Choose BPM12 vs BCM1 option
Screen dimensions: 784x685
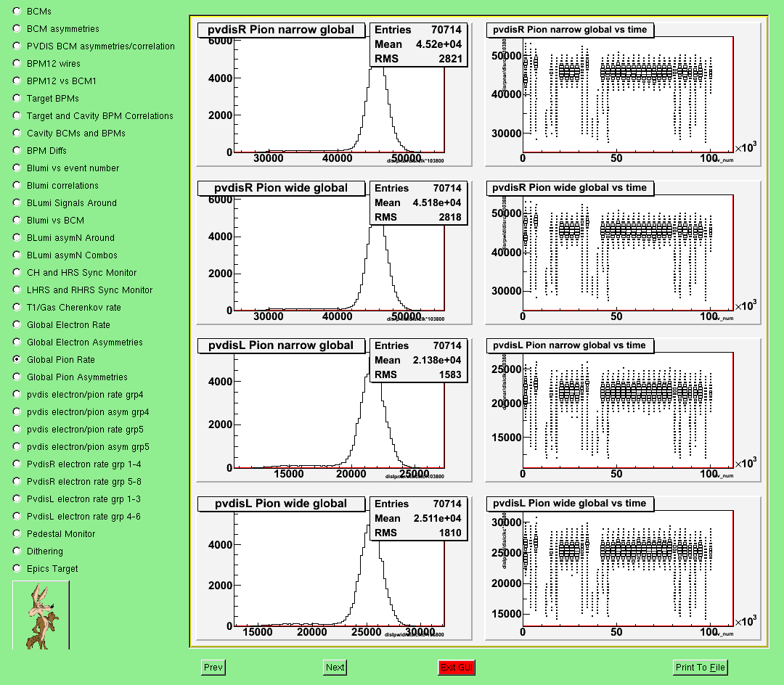tap(17, 81)
